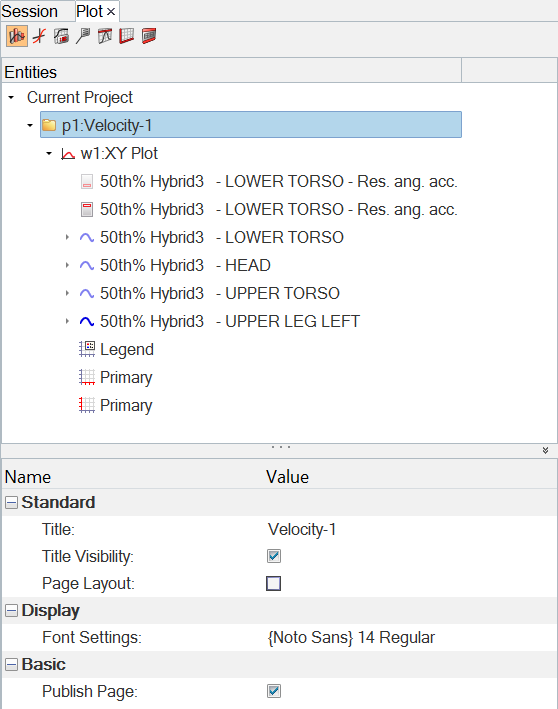Open the Font Settings value Noto Sans 14 Regular
Viewport: 558px width, 709px height.
click(x=351, y=638)
